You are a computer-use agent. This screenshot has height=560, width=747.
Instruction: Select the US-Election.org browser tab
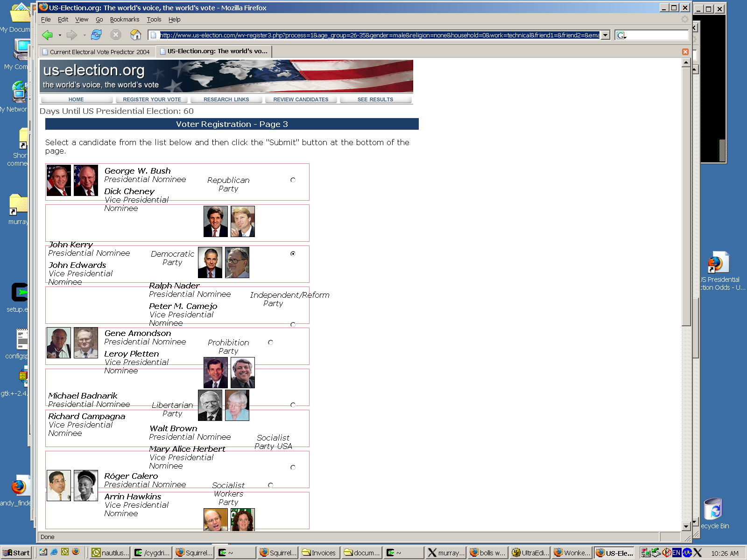[214, 51]
